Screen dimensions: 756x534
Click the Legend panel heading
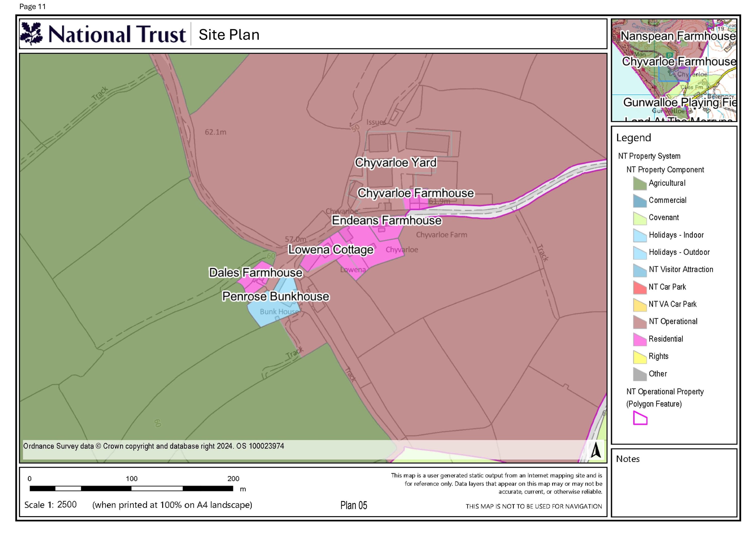[x=633, y=137]
